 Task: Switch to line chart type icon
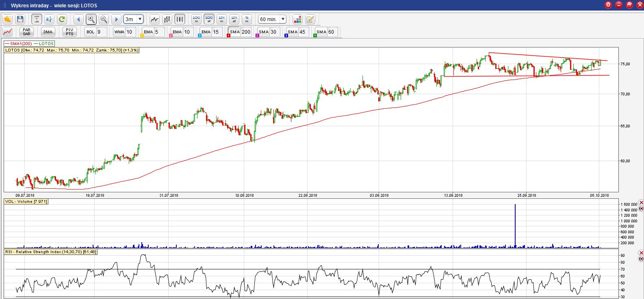(x=154, y=19)
